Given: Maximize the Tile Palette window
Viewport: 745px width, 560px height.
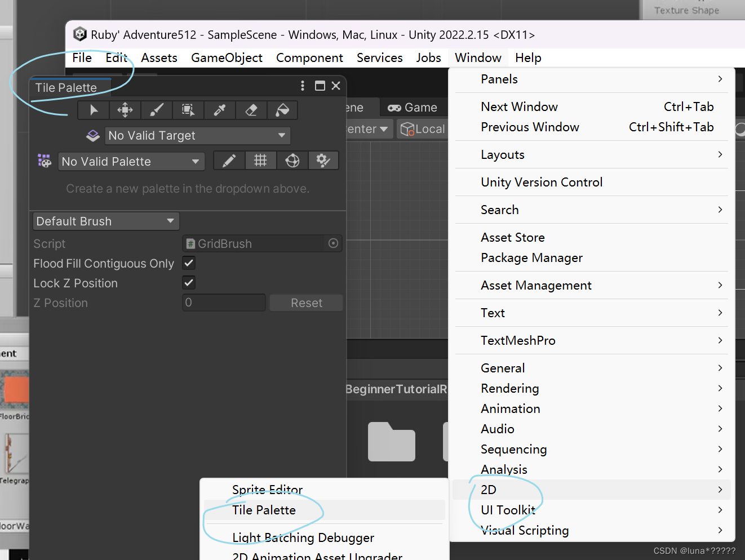Looking at the screenshot, I should pos(320,86).
